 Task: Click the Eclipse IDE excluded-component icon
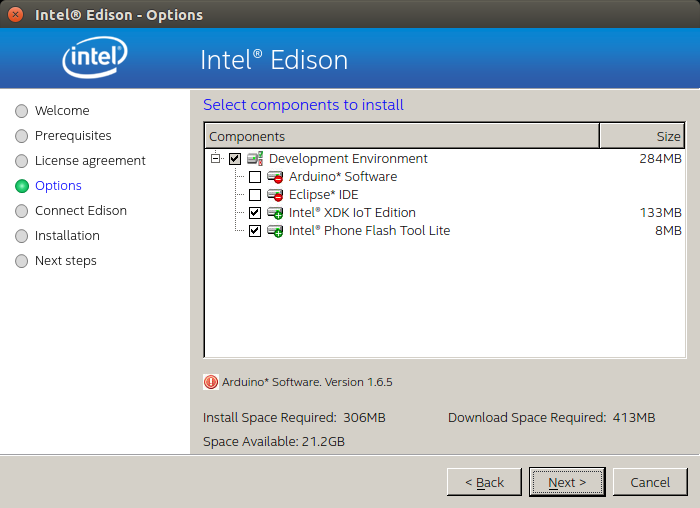(x=275, y=195)
